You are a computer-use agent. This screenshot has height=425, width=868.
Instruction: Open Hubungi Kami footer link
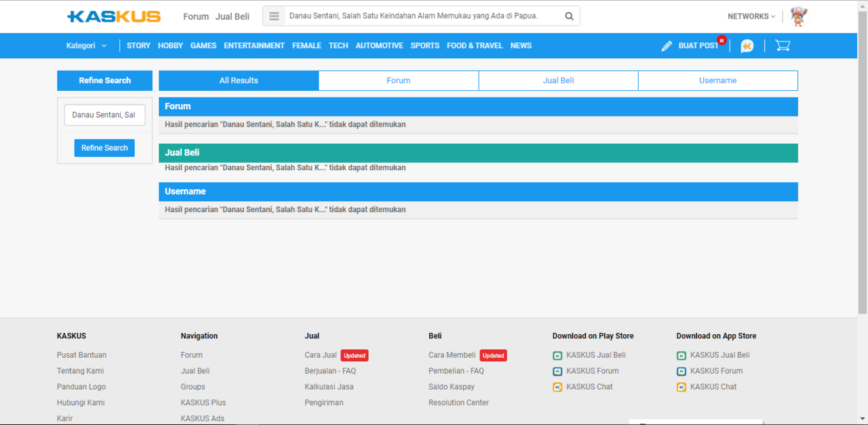point(81,403)
